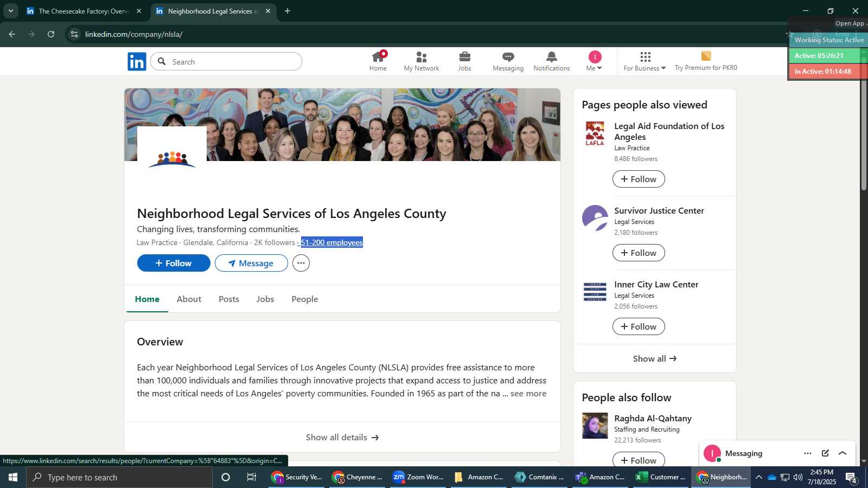Screen dimensions: 868x488
Task: Click the LinkedIn search field
Action: 226,62
